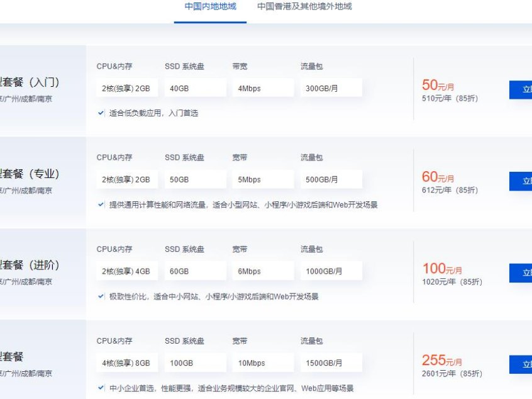Click the description starting with 中小企业首选
Viewport: 532px width, 399px height.
[231, 388]
